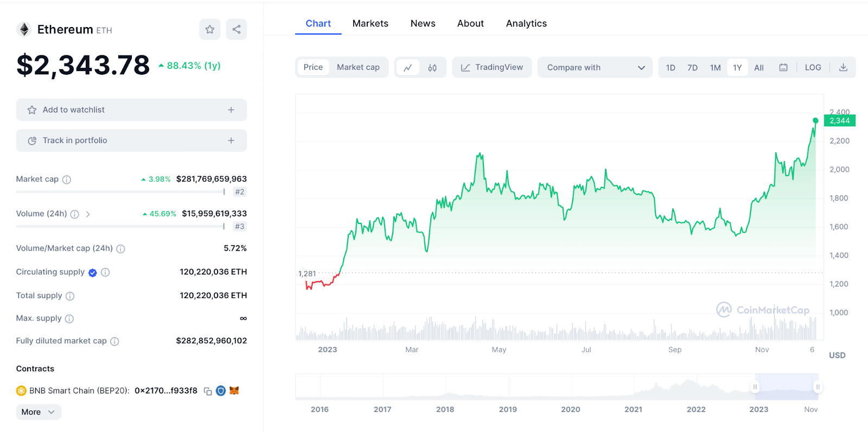This screenshot has height=432, width=868.
Task: Click the download chart data icon
Action: [x=843, y=68]
